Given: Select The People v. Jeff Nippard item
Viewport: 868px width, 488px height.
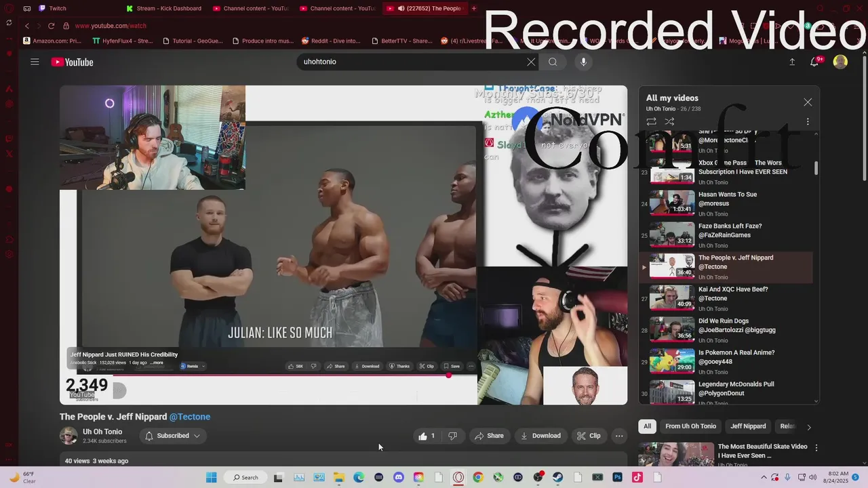Looking at the screenshot, I should [x=726, y=267].
